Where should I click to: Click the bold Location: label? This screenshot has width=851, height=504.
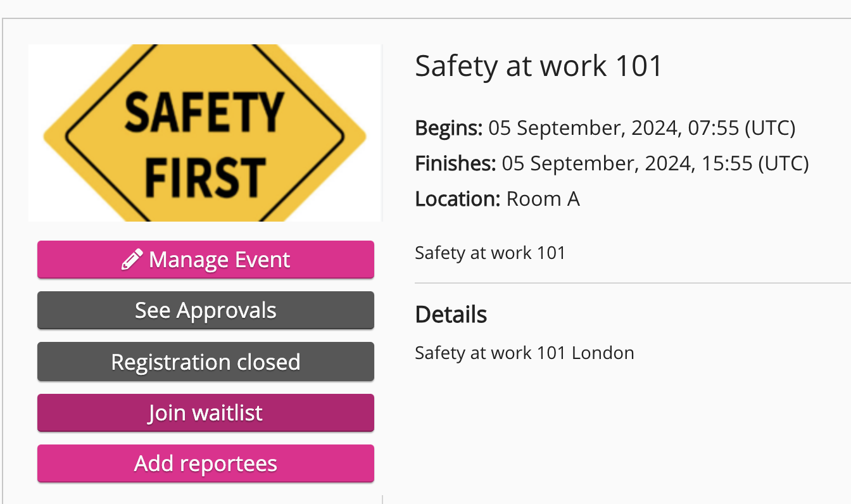(x=458, y=199)
